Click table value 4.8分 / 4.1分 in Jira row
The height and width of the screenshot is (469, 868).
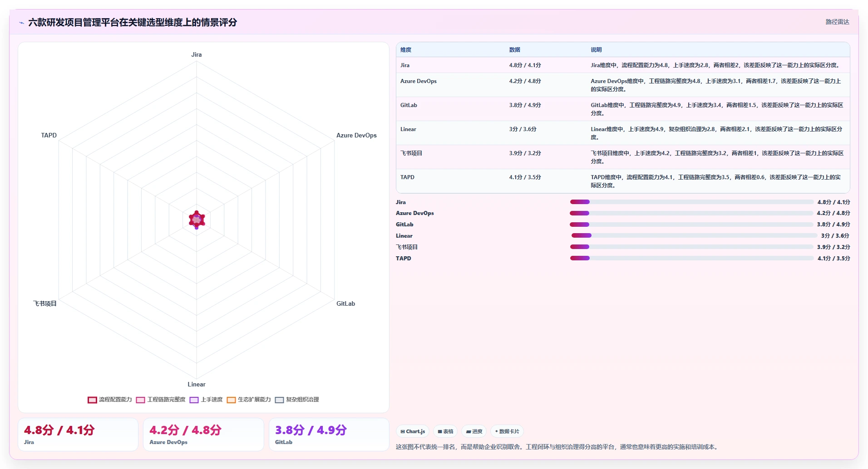525,65
